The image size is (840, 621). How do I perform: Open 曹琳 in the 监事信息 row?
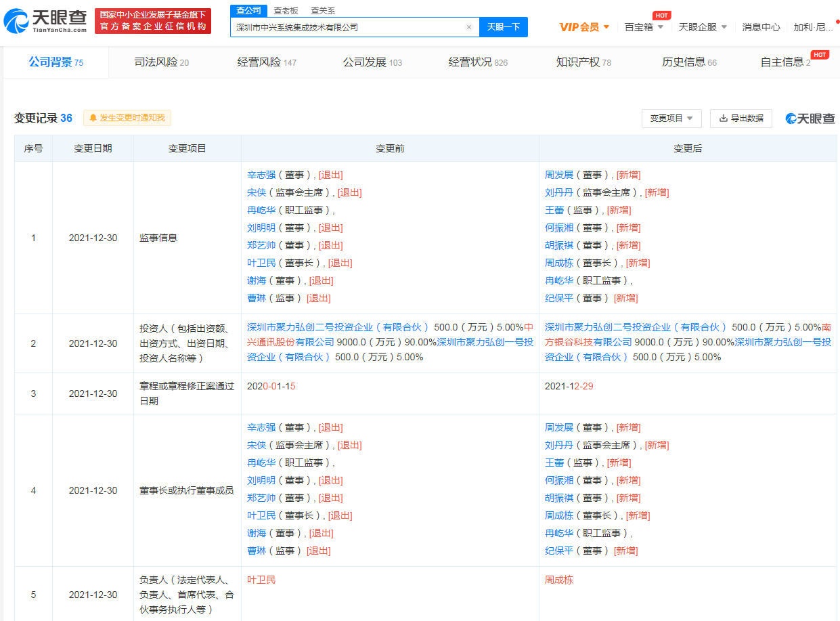[x=257, y=298]
